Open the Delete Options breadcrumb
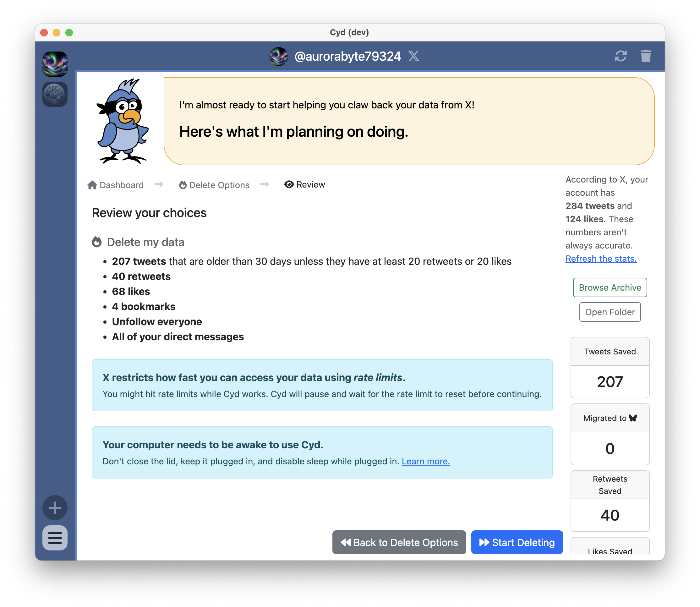Image resolution: width=700 pixels, height=607 pixels. pyautogui.click(x=219, y=185)
